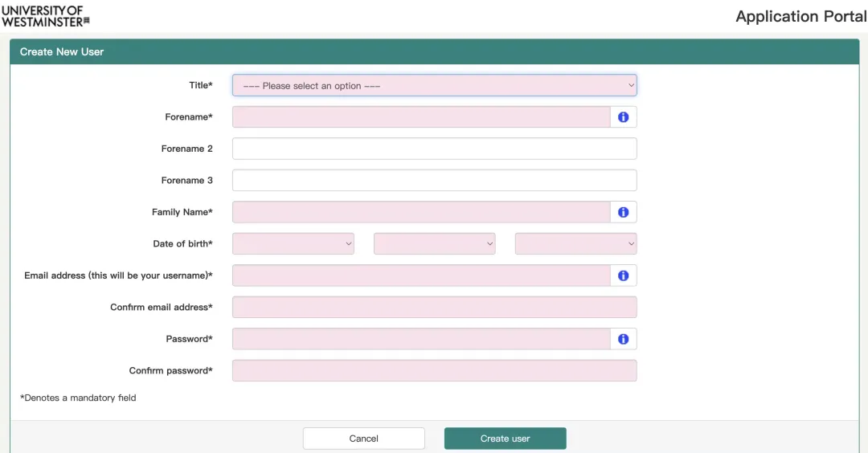Click the Application Portal heading
Screen dimensions: 868x453
(x=800, y=17)
